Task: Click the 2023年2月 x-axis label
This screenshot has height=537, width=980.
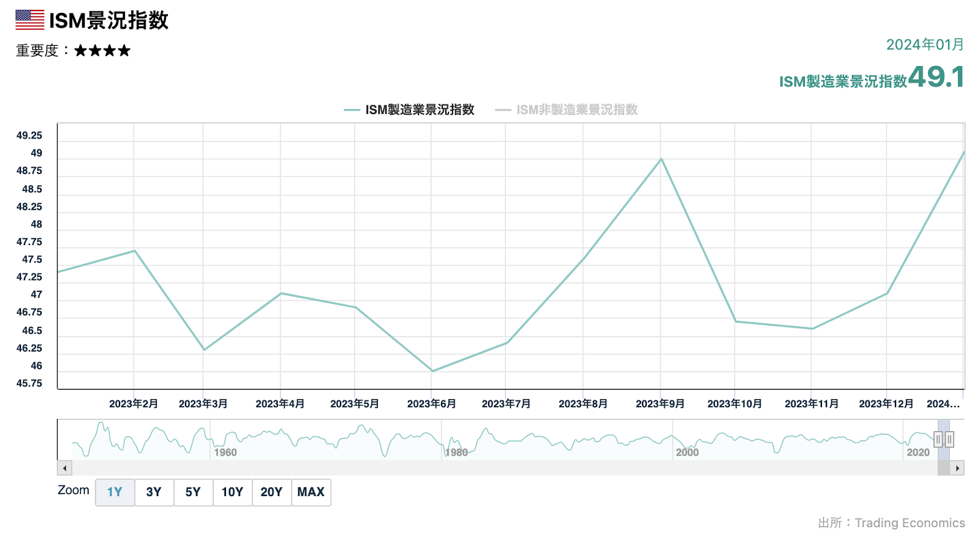Action: coord(134,404)
